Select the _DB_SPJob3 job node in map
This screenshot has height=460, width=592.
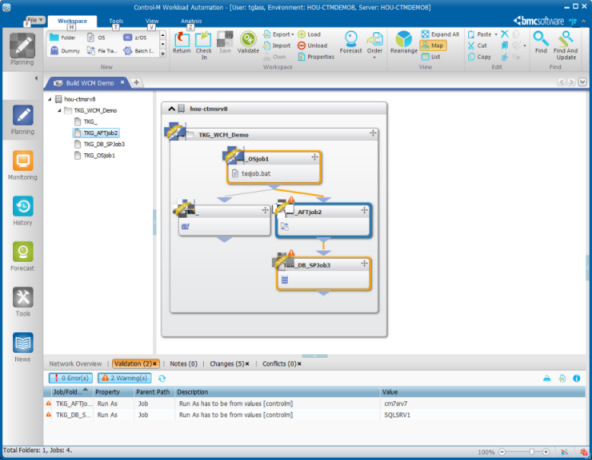(324, 273)
